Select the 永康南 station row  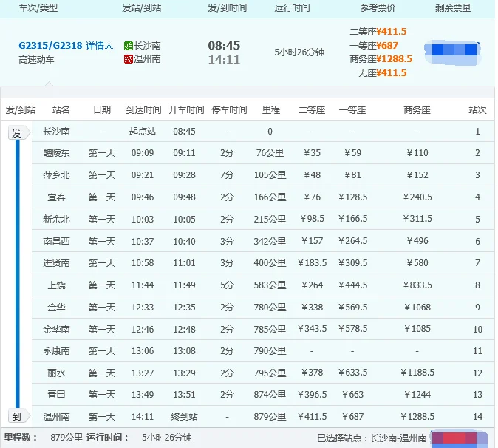263,350
